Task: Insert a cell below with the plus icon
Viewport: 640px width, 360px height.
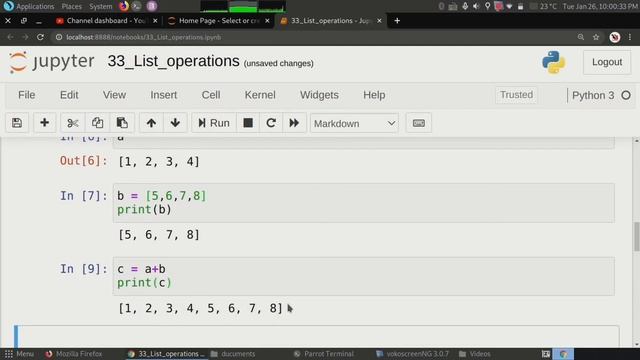Action: (x=44, y=123)
